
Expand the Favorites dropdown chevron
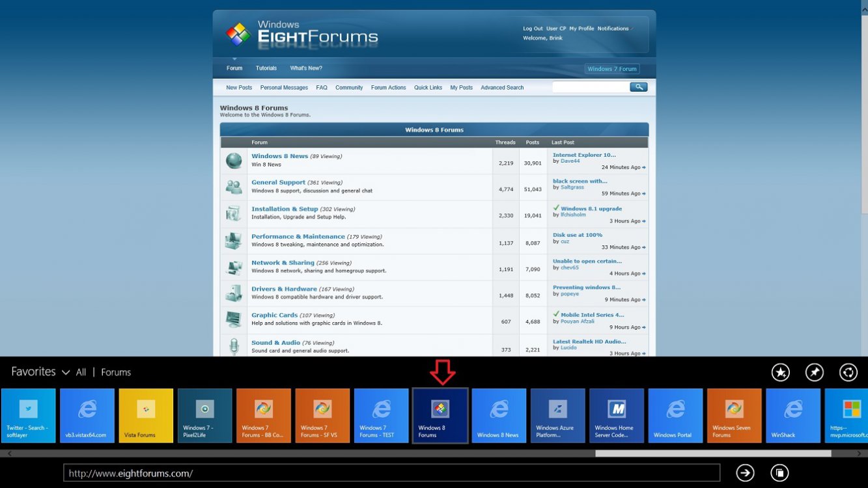point(66,373)
